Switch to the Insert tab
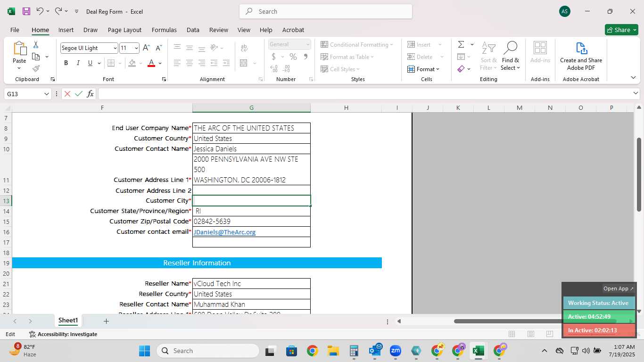The image size is (644, 362). coord(66,30)
